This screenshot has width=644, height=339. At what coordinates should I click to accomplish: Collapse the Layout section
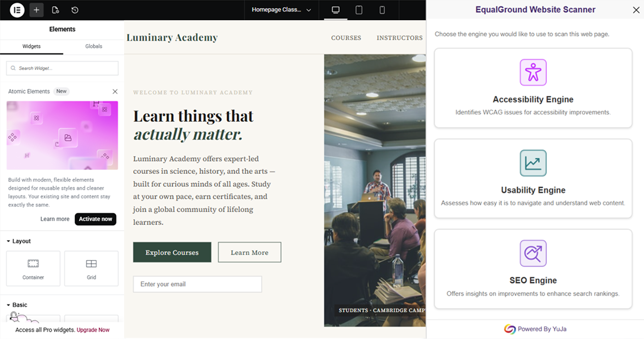click(19, 241)
